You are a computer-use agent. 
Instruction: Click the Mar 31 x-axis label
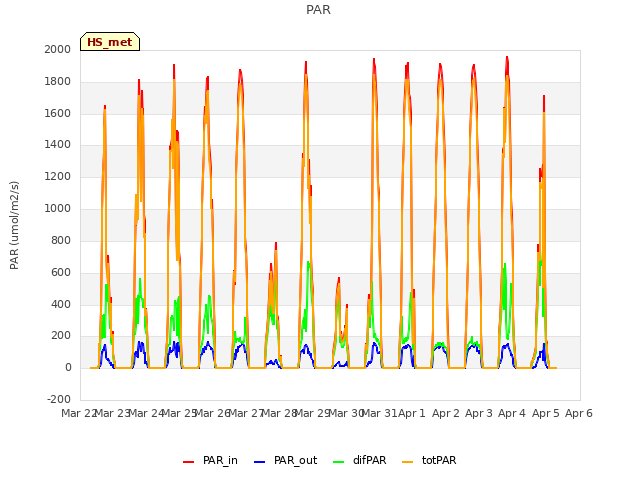pos(380,413)
